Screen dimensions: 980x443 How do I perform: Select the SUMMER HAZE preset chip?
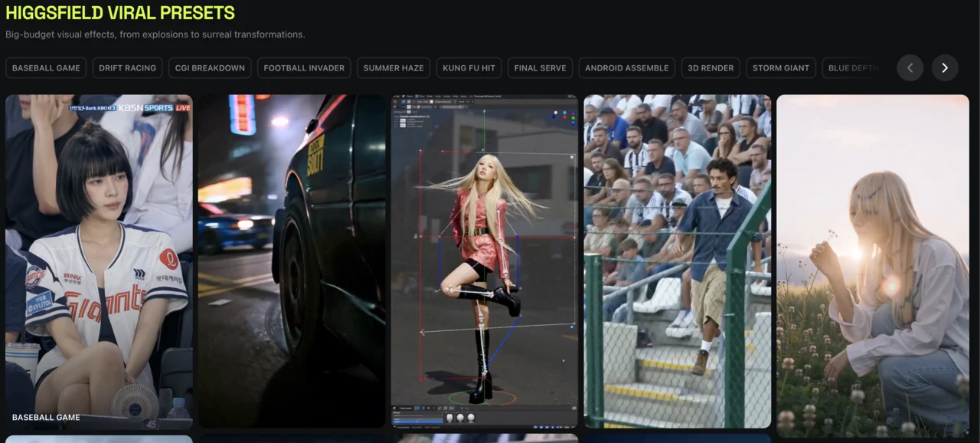(394, 67)
